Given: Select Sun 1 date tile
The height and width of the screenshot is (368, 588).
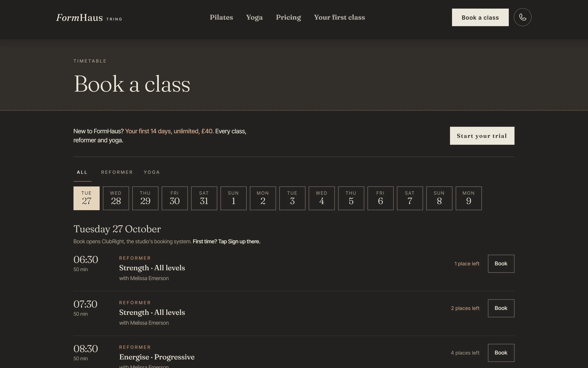Looking at the screenshot, I should pyautogui.click(x=234, y=198).
